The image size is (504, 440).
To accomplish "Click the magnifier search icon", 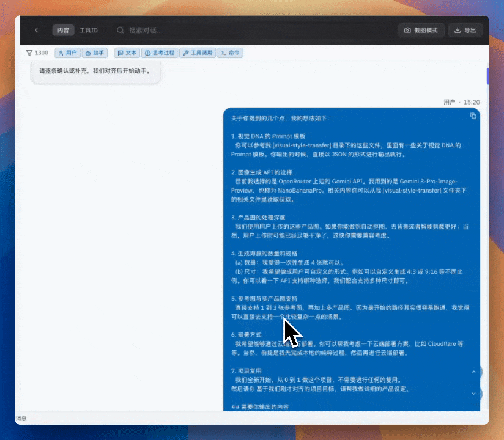I will (x=120, y=30).
